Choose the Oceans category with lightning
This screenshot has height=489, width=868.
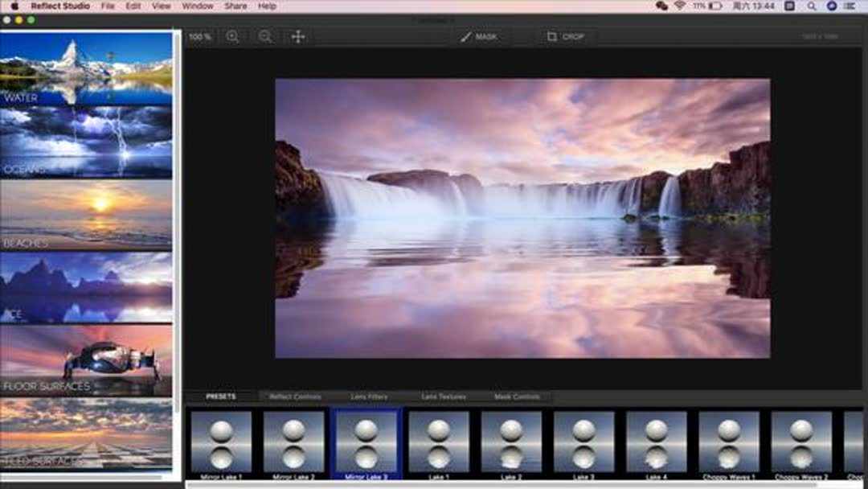point(86,142)
